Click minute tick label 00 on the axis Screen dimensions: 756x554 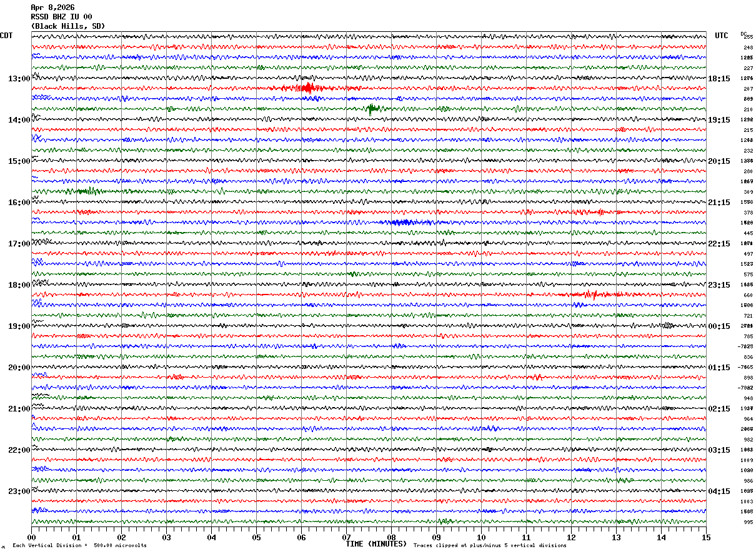[31, 537]
